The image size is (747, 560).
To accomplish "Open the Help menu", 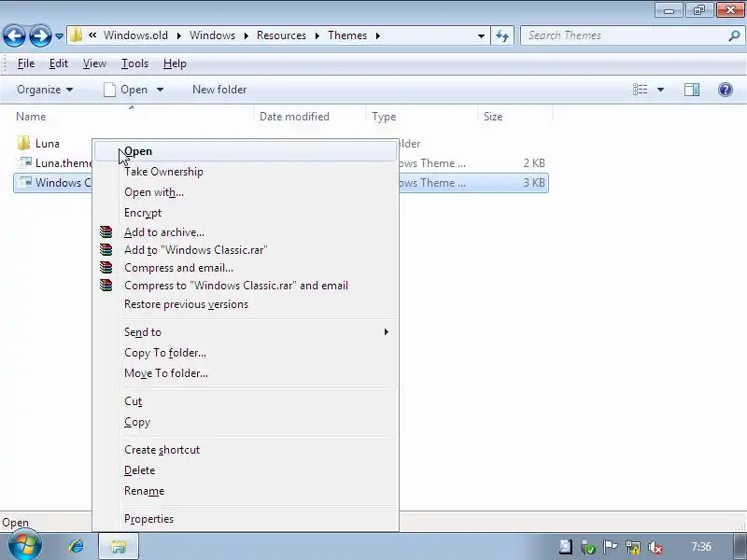I will pos(175,63).
